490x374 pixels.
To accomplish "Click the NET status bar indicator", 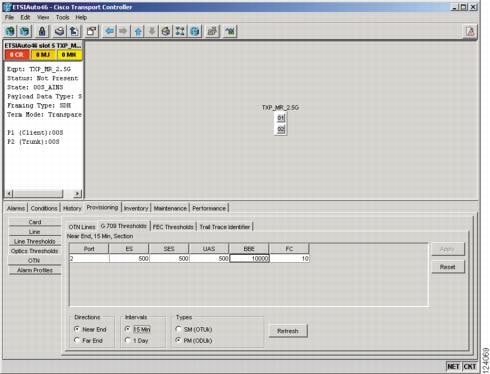I will coord(453,367).
